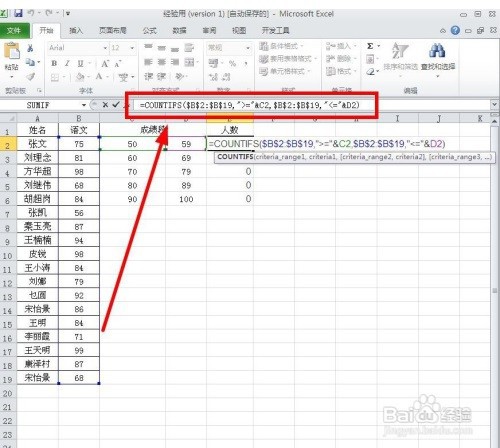Open the Font size dropdown showing 12
Viewport: 500px width, 448px height.
[x=132, y=48]
